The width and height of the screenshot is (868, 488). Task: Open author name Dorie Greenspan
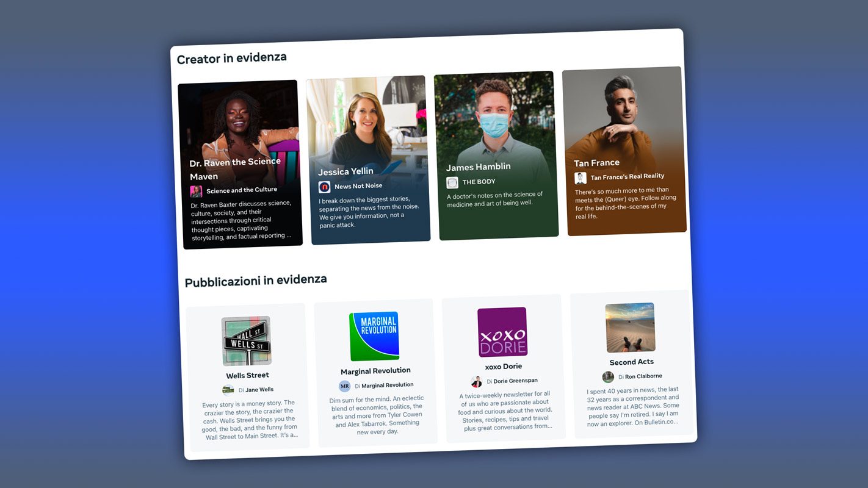[515, 381]
